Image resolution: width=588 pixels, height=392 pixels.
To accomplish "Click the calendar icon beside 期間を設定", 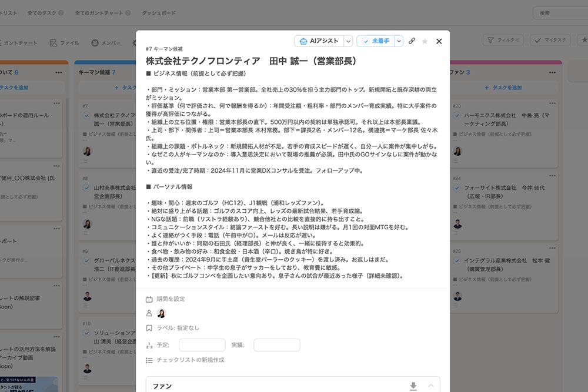I will pyautogui.click(x=149, y=299).
